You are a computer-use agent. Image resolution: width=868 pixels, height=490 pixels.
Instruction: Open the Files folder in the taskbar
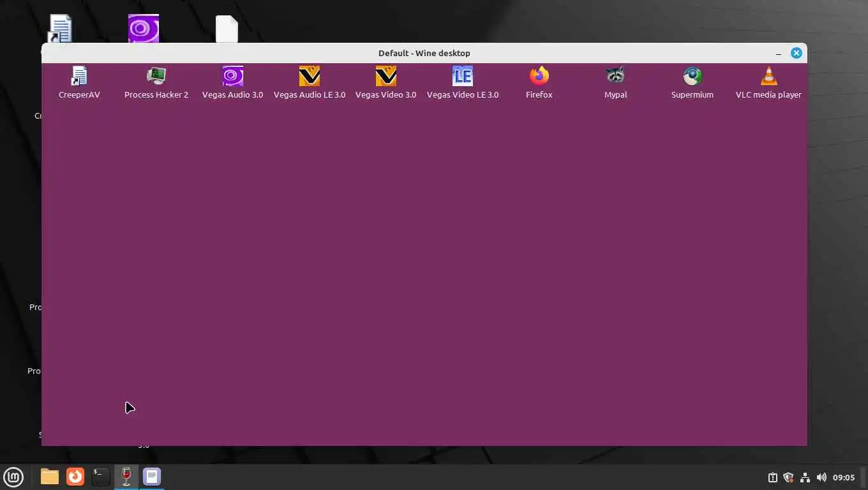pos(49,477)
